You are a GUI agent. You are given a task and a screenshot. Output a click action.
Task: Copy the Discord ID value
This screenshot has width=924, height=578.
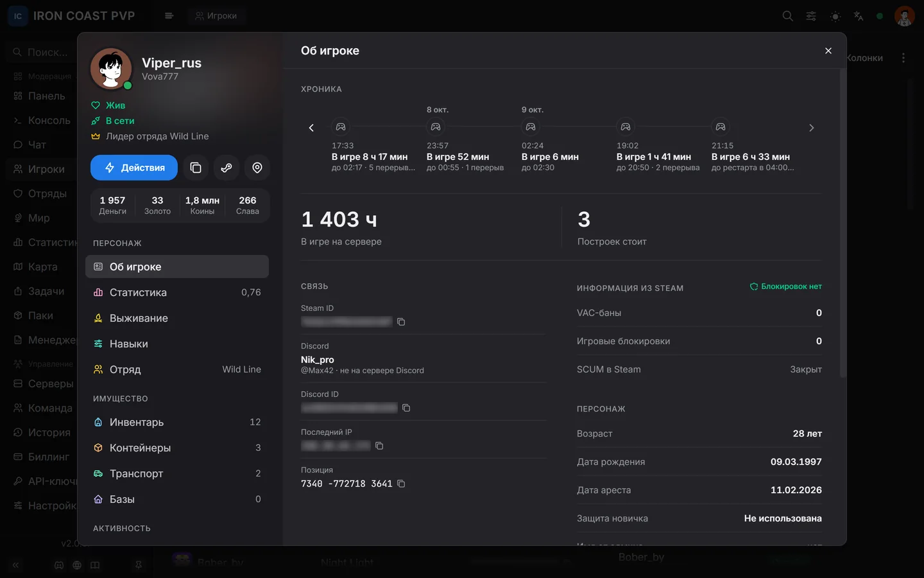tap(406, 408)
